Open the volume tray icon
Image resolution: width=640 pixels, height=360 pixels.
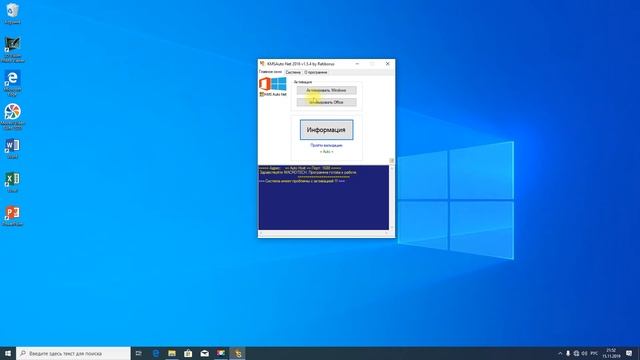tap(584, 353)
